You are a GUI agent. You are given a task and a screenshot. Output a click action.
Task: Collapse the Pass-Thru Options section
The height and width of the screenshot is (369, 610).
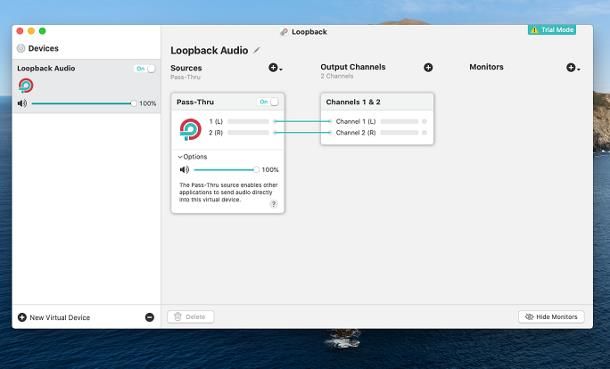coord(193,157)
